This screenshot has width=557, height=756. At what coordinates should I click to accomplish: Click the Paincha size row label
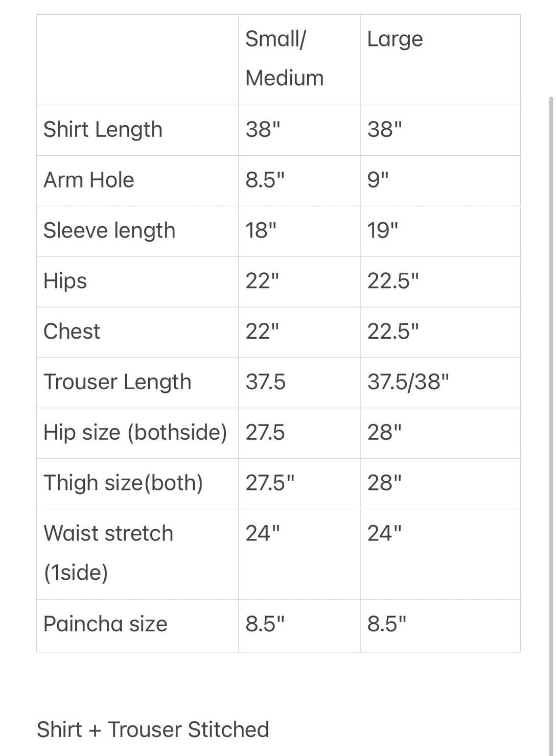tap(105, 624)
